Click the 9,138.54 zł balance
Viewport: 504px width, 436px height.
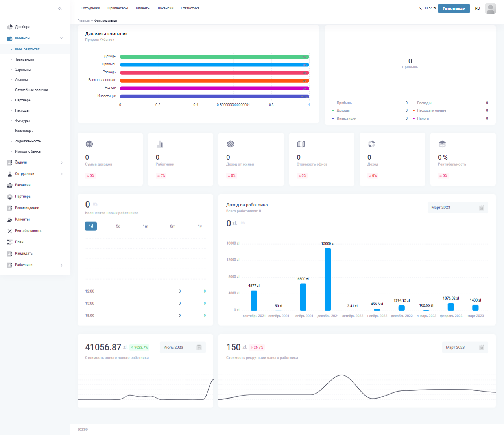[x=428, y=8]
